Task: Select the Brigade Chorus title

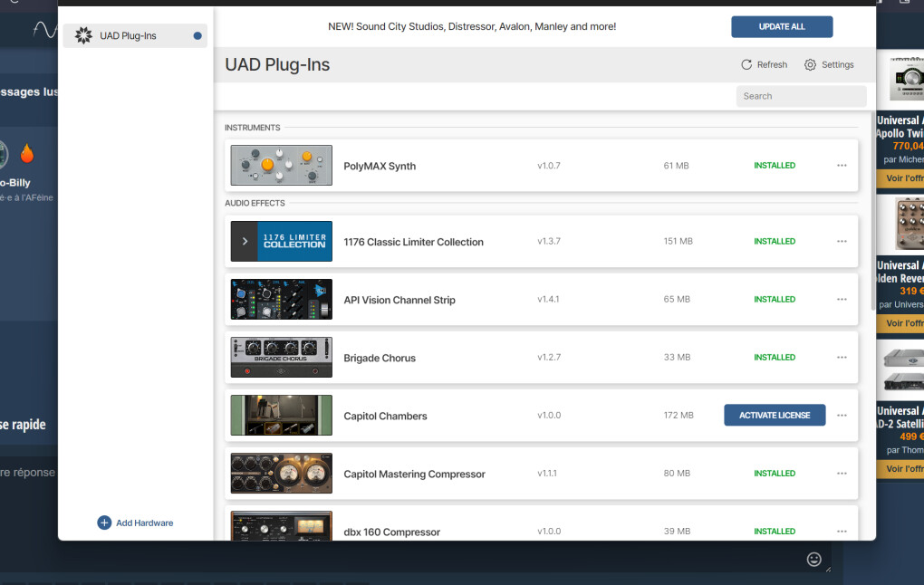Action: (x=380, y=359)
